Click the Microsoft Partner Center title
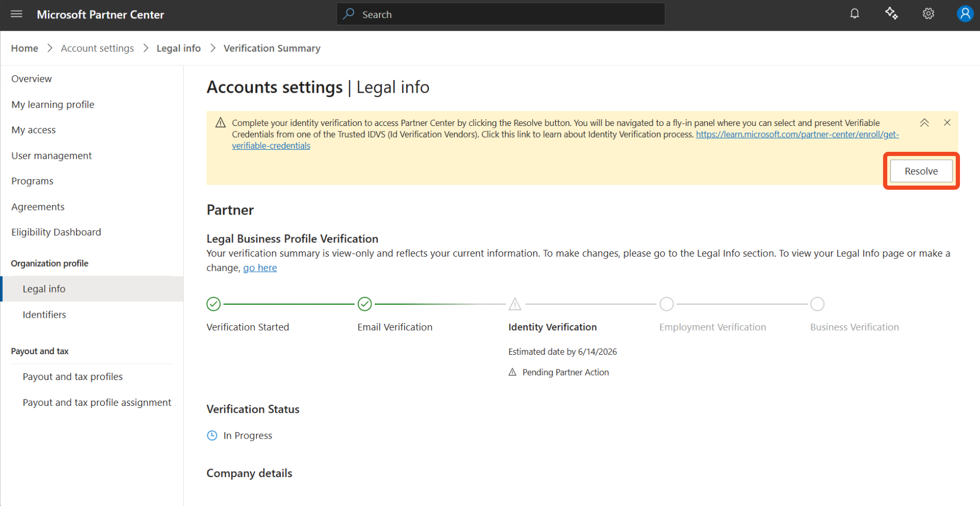980x506 pixels. 101,14
